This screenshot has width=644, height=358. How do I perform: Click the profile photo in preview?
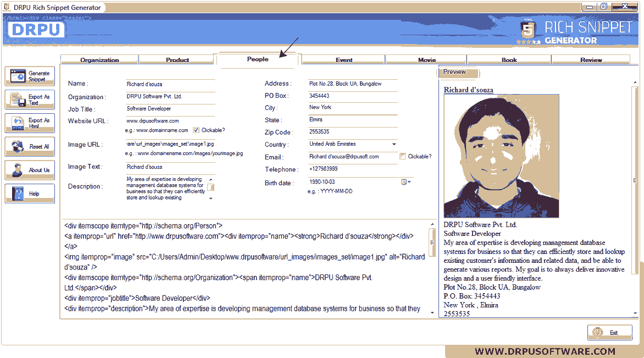pyautogui.click(x=501, y=156)
